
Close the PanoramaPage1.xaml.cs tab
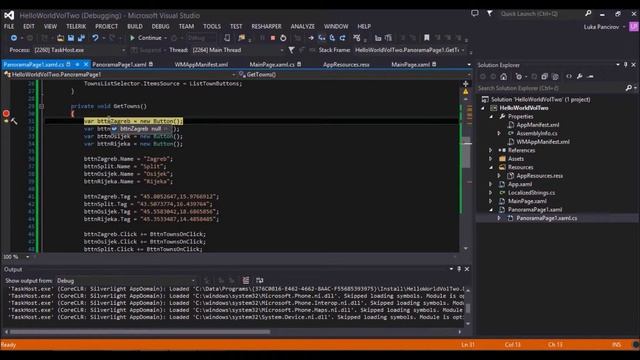tap(86, 64)
